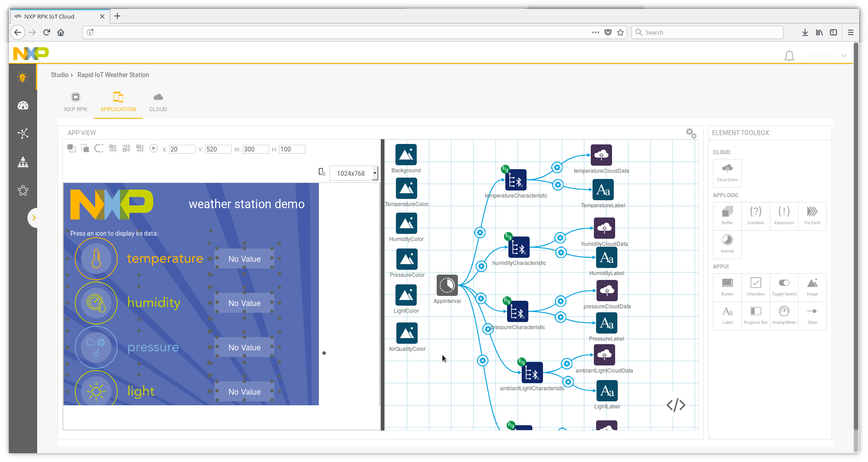Select the AppInterval node icon
The width and height of the screenshot is (868, 462).
tap(447, 285)
